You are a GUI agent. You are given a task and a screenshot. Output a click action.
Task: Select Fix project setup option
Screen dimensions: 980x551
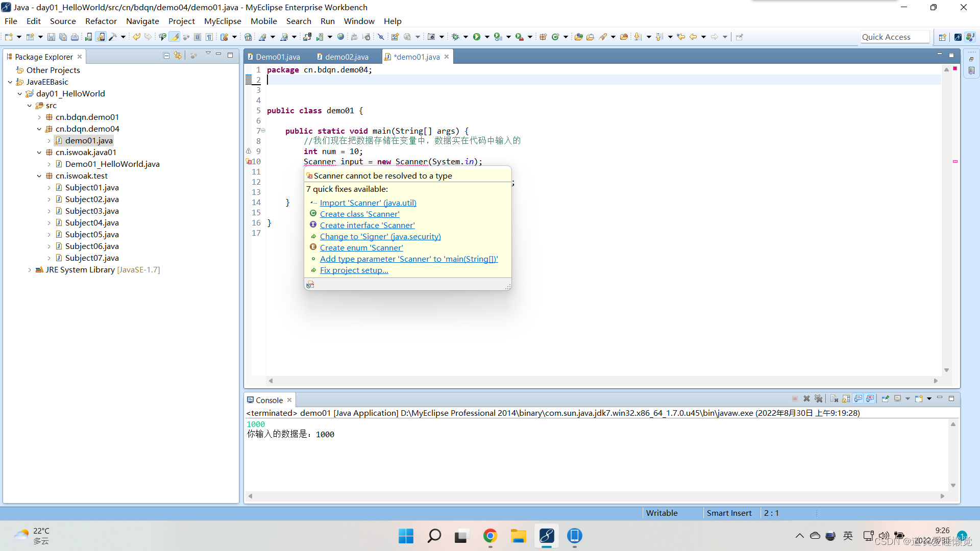click(x=353, y=270)
